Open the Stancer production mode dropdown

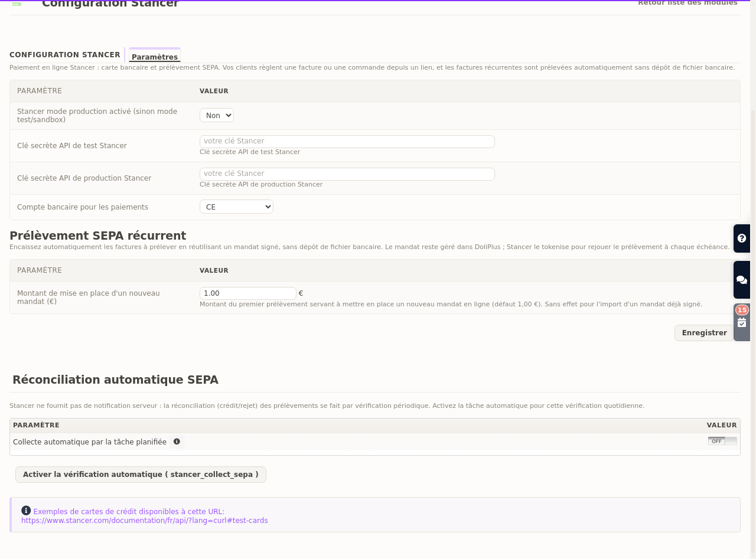click(217, 115)
